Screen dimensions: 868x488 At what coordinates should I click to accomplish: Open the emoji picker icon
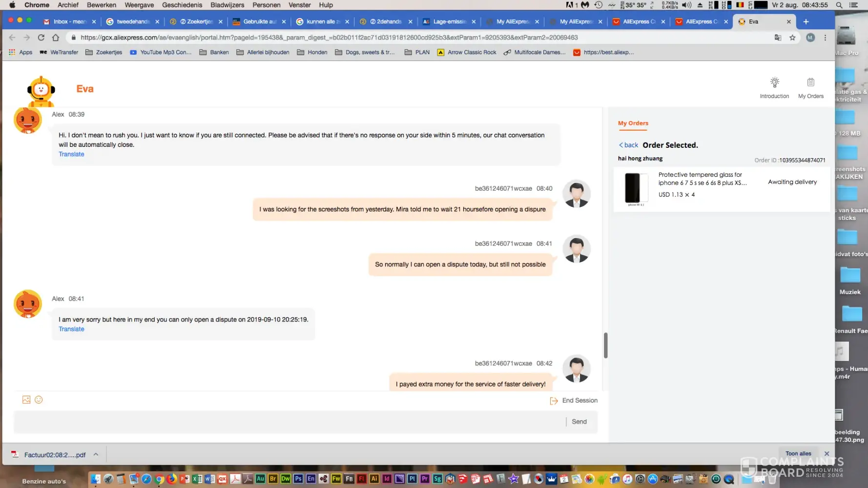tap(39, 400)
